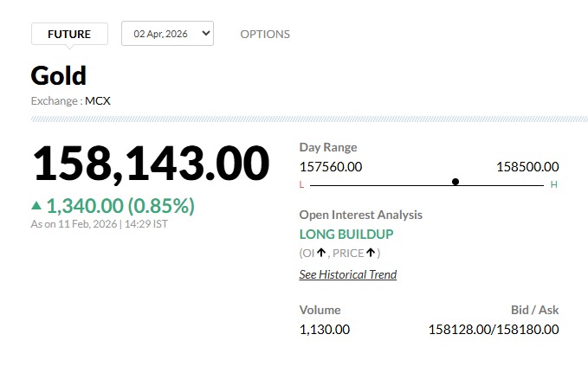Switch to the OPTIONS tab

coord(265,34)
